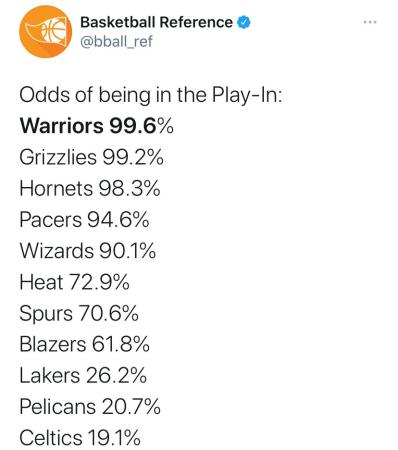Open the Basketball Reference profile avatar
Screen dimensions: 398x450
45,32
